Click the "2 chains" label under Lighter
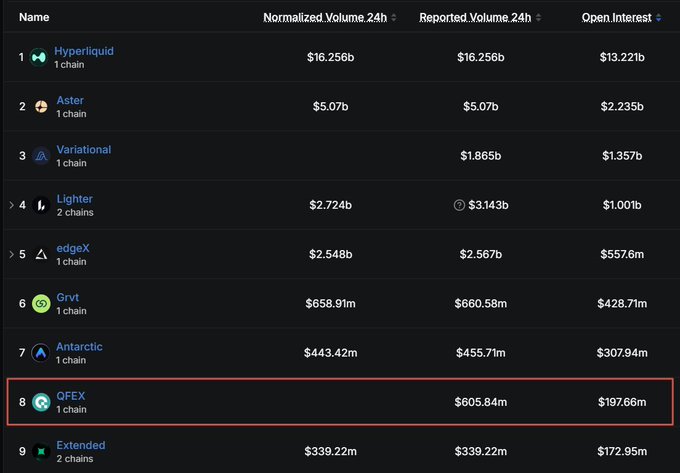680x473 pixels. (75, 212)
